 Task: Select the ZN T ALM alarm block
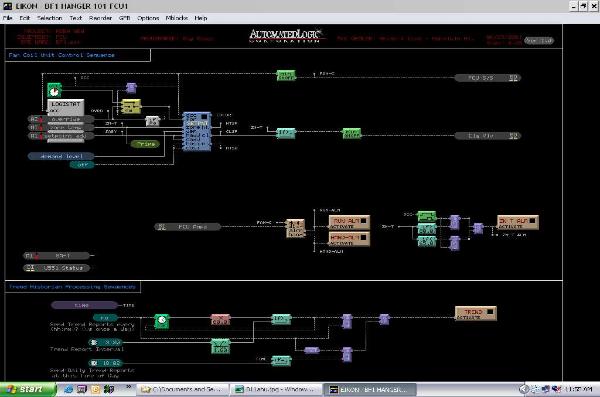pyautogui.click(x=518, y=222)
